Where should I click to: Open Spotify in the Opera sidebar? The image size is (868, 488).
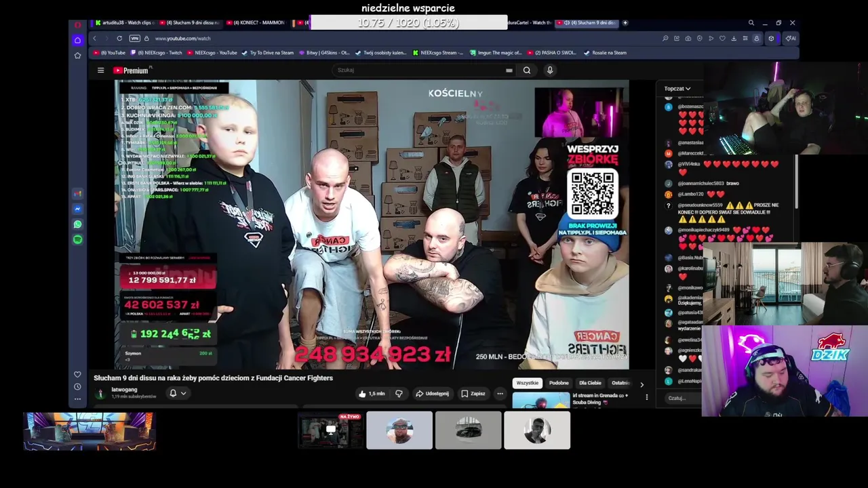[x=77, y=239]
